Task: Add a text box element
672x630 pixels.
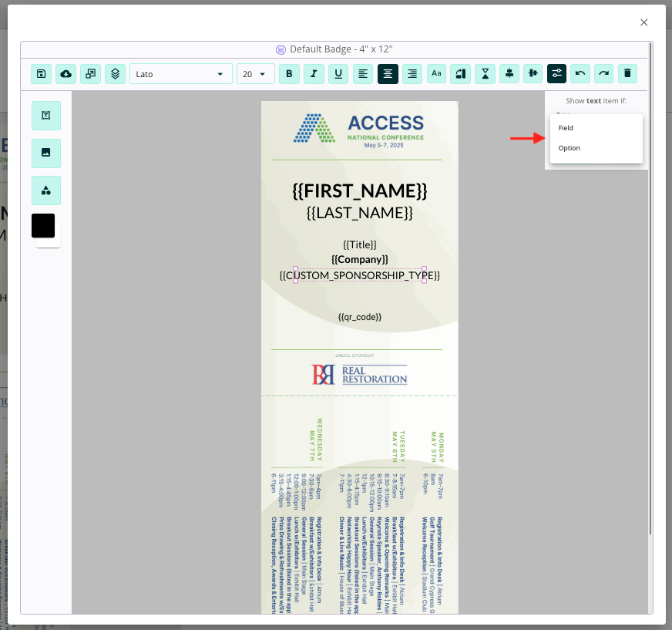Action: click(46, 116)
